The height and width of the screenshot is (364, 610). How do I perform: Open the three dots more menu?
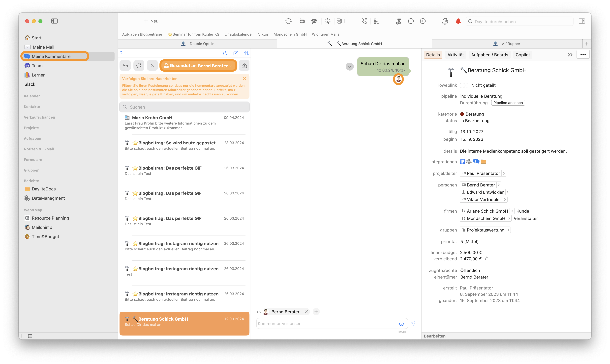(583, 55)
